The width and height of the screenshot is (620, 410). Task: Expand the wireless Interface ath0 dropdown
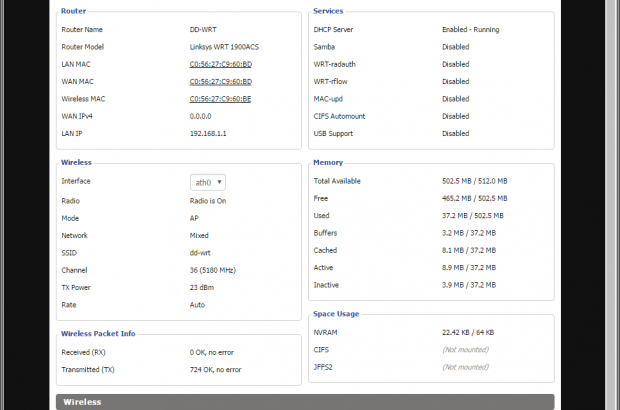coord(208,182)
